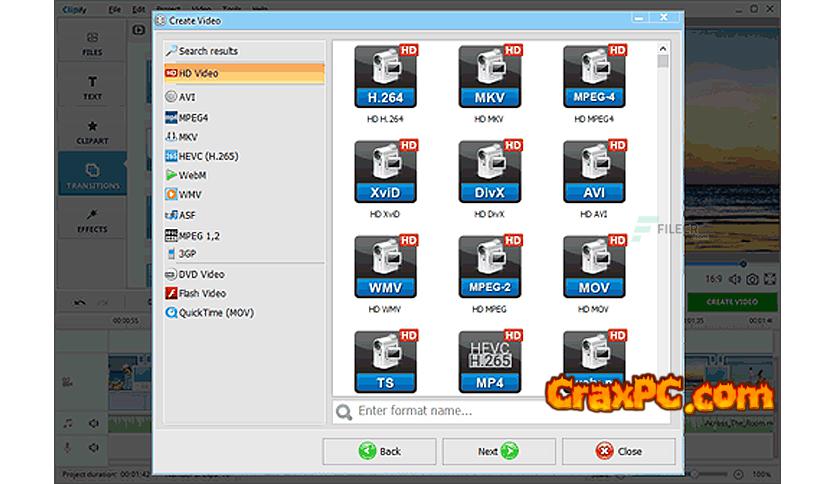
Task: Open the HD Video category
Action: coord(244,73)
